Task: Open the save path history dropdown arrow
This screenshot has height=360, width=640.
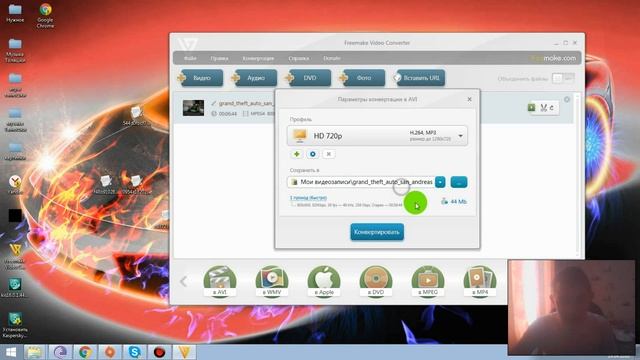Action: 440,182
